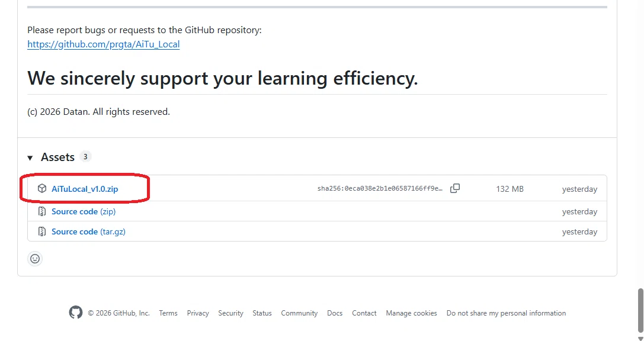Click the GitHub logo in the footer
The image size is (644, 341).
[76, 313]
